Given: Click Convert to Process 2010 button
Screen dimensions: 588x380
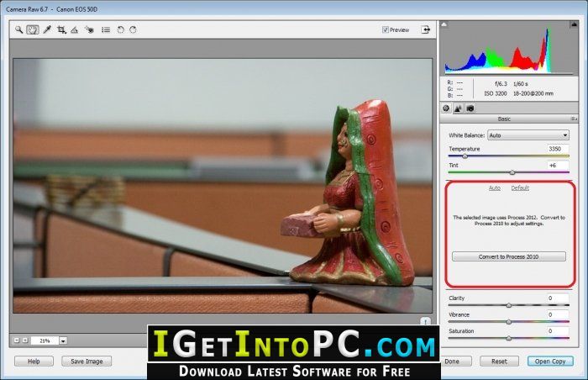Looking at the screenshot, I should point(509,257).
